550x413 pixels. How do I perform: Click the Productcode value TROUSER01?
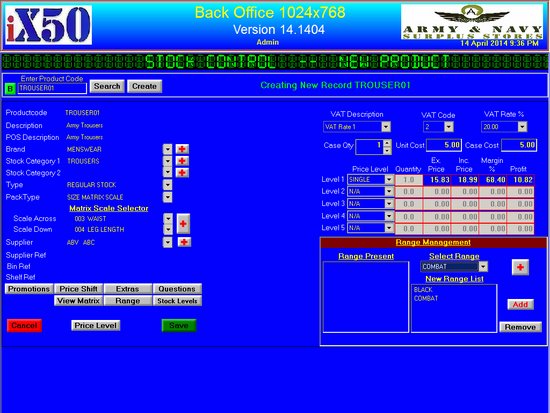tap(82, 113)
